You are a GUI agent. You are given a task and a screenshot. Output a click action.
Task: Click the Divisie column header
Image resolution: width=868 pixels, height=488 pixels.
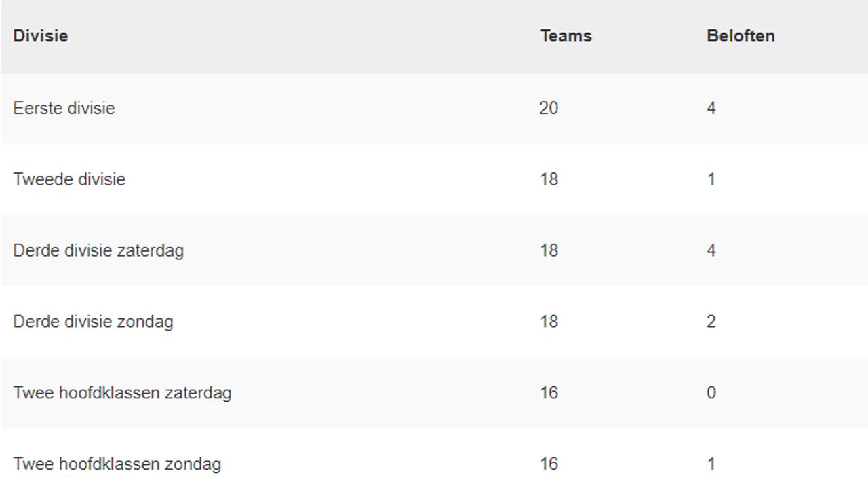[41, 36]
